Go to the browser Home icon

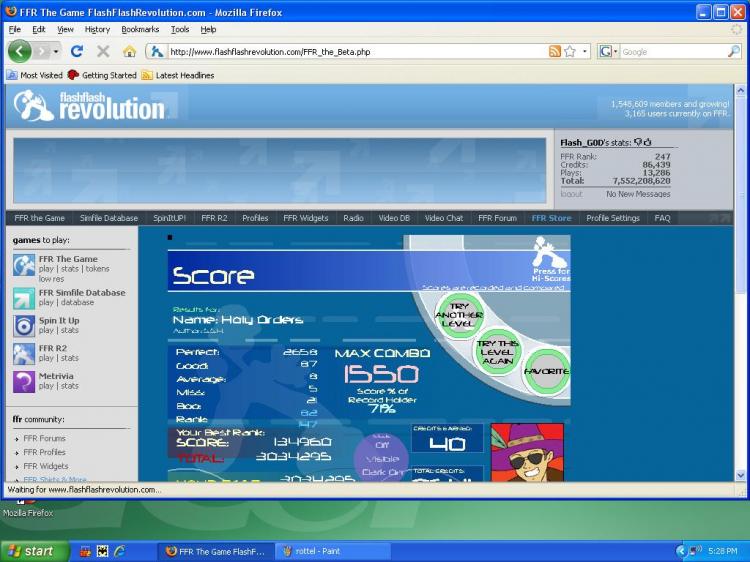[129, 51]
